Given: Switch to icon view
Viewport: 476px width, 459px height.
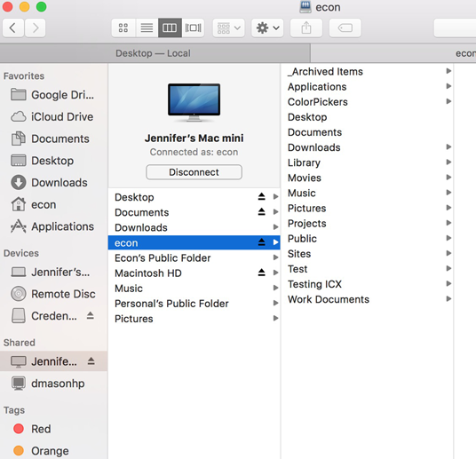Looking at the screenshot, I should [x=123, y=28].
